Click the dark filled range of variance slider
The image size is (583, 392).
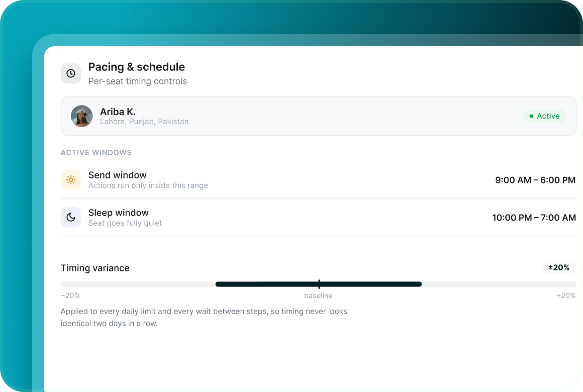[x=319, y=284]
